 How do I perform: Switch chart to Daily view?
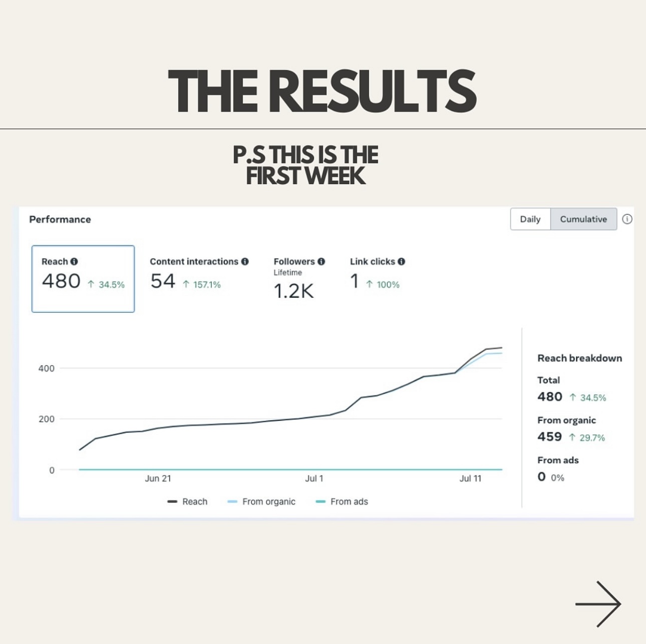pyautogui.click(x=530, y=219)
